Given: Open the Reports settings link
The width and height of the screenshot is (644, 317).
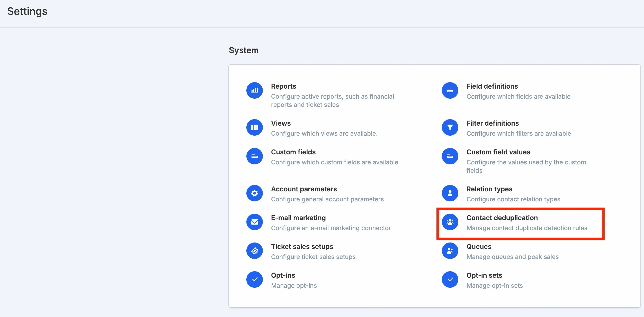Looking at the screenshot, I should [x=283, y=86].
